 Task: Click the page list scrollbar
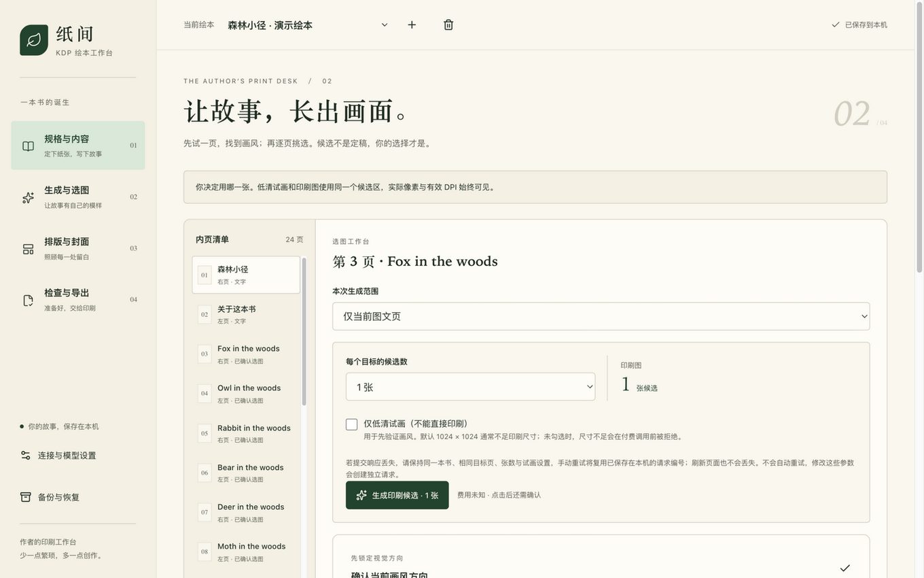pyautogui.click(x=304, y=331)
